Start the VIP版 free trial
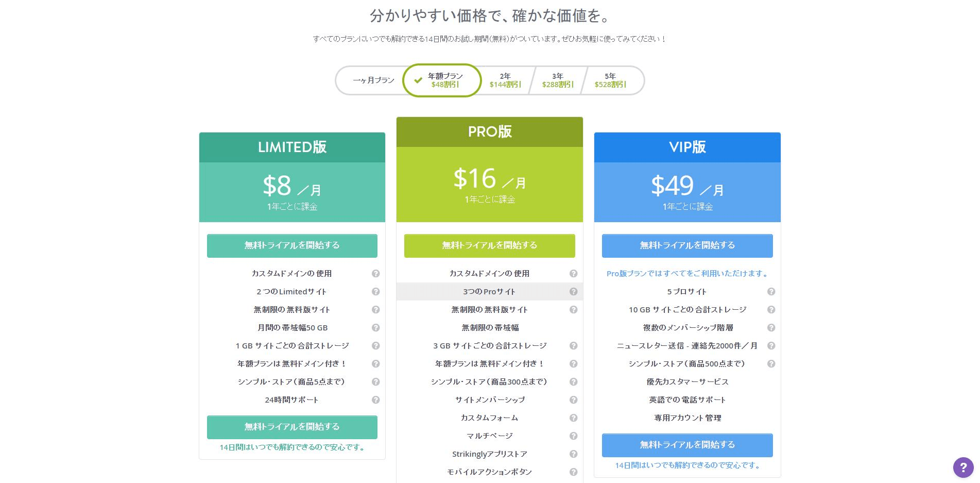 coord(687,246)
